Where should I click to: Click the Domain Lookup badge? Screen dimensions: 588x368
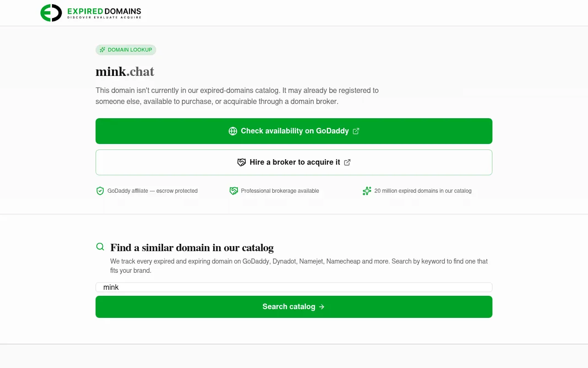pos(126,50)
